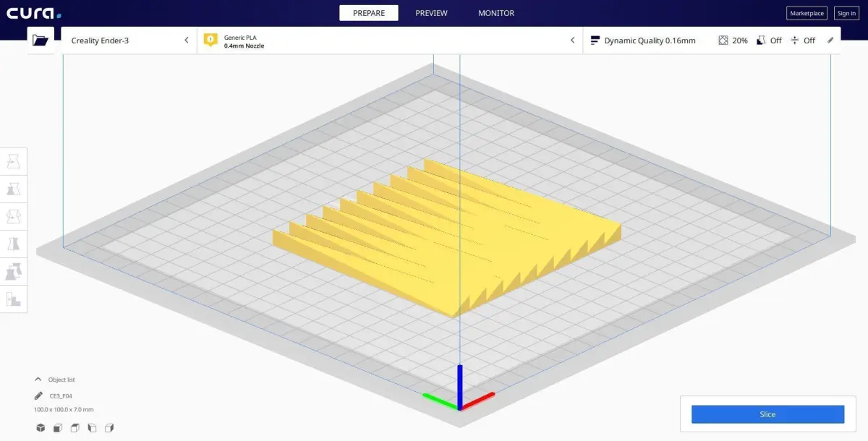
Task: Switch to the MONITOR stage
Action: point(496,13)
